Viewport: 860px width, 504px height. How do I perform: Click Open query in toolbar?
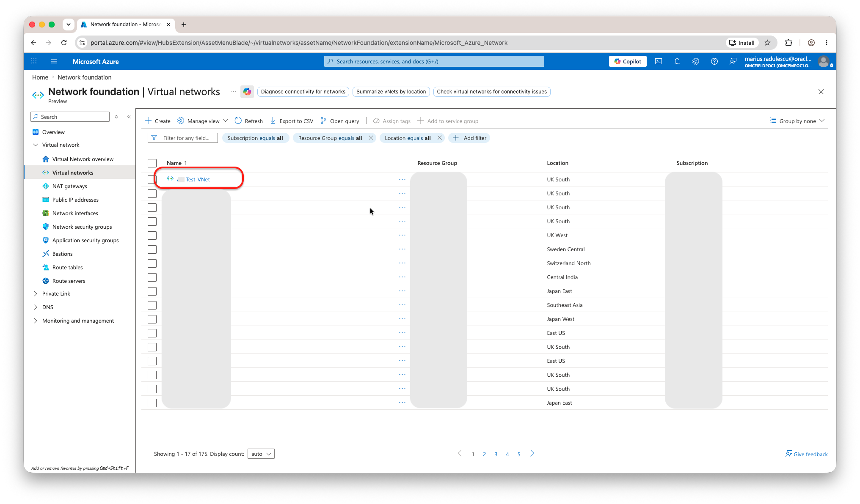339,121
